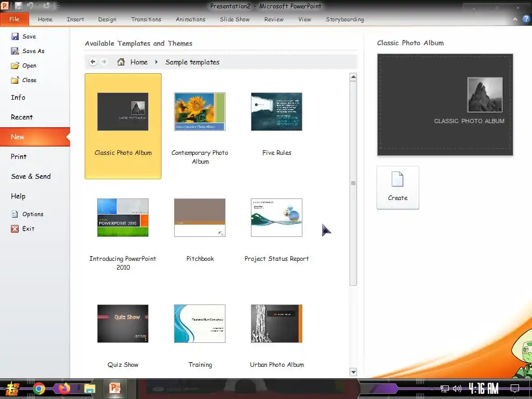Screen dimensions: 532x399
Task: Click the forward navigation arrow
Action: [104, 62]
